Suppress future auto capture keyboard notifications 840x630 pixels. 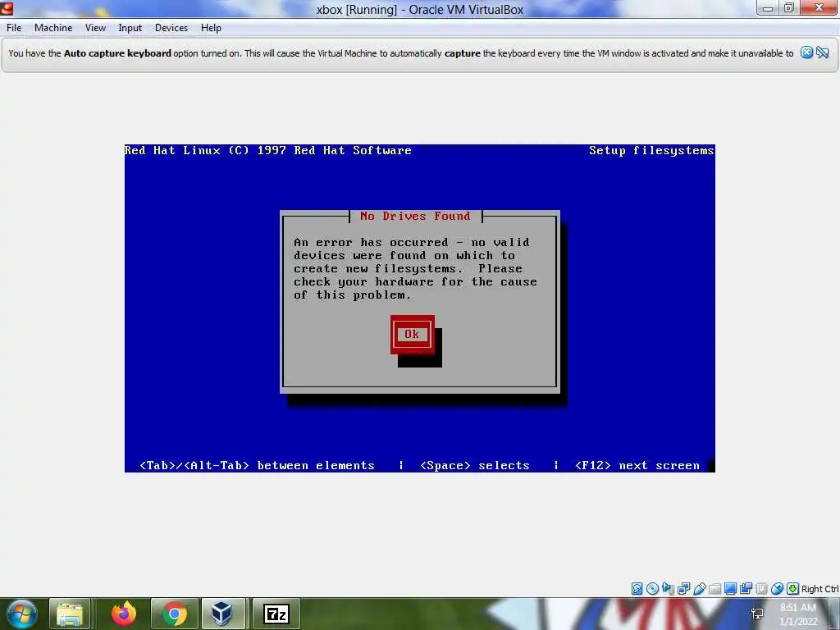(x=822, y=52)
